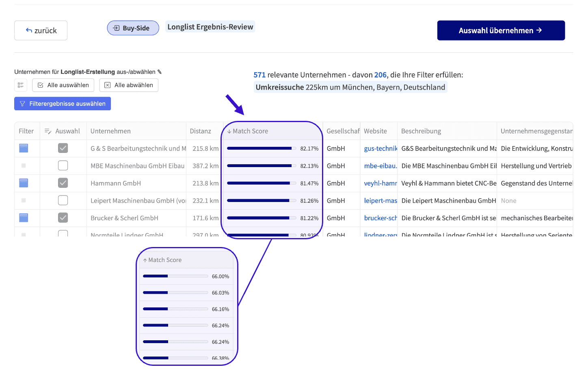Uncheck G & S Bearbeitungstechnik selection checkbox
588x378 pixels.
[x=63, y=148]
